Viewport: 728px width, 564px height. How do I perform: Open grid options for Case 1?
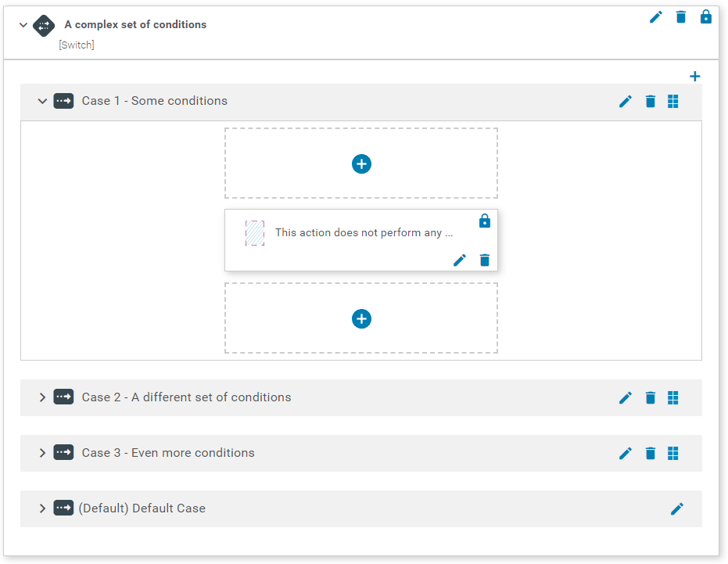(x=673, y=102)
